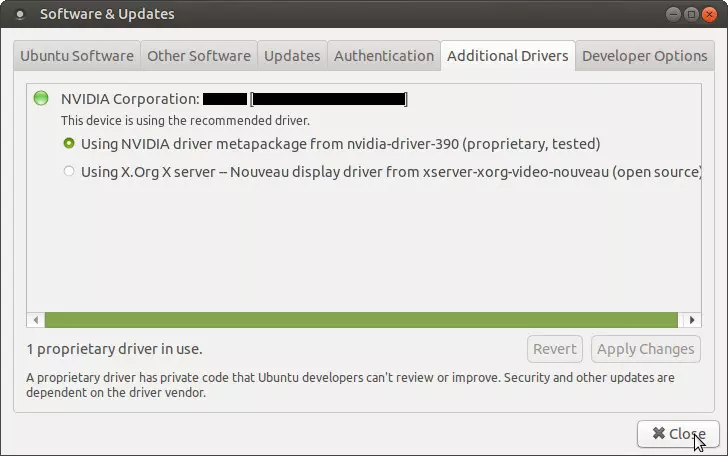Select the Additional Drivers tab
This screenshot has width=728, height=456.
(x=508, y=56)
